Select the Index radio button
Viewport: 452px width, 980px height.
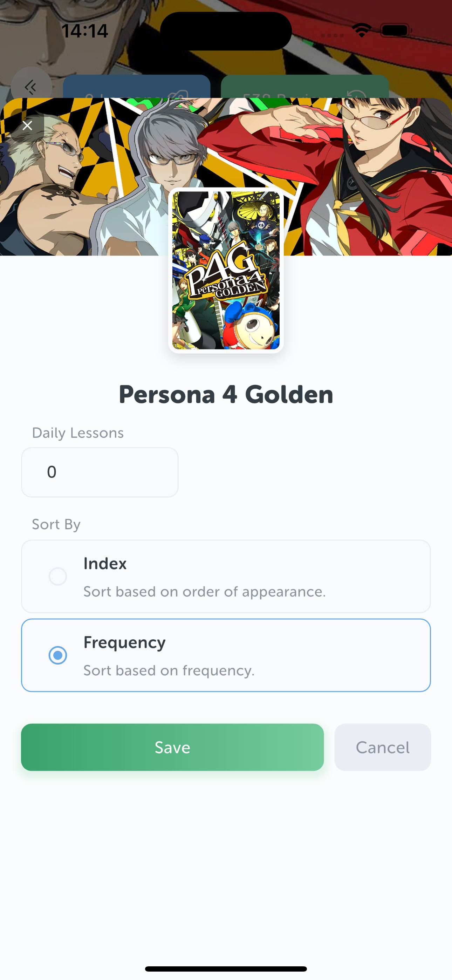[58, 576]
